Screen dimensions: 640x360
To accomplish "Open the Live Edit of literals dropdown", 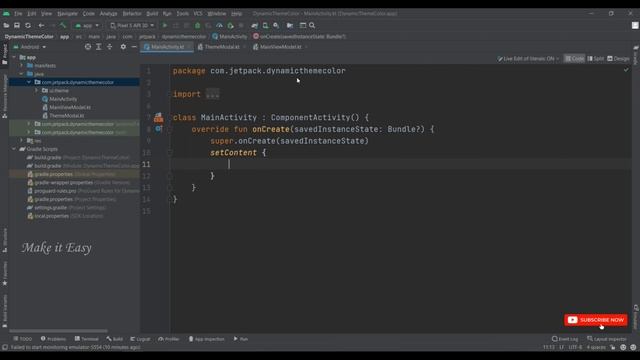I will click(528, 59).
